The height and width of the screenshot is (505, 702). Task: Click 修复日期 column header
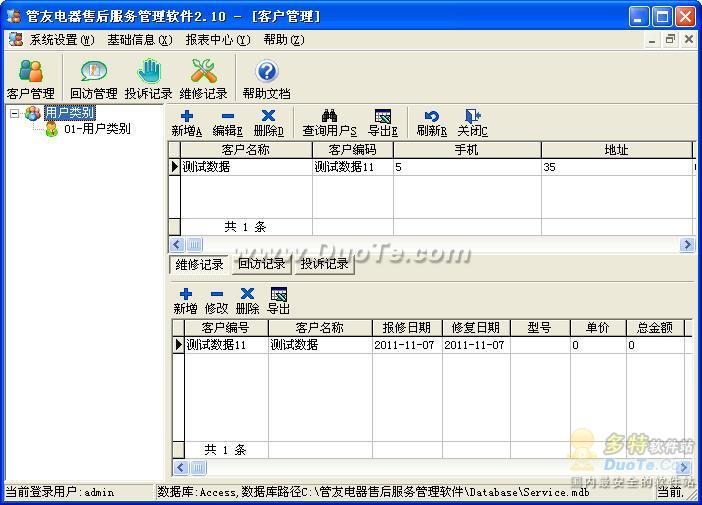point(476,328)
